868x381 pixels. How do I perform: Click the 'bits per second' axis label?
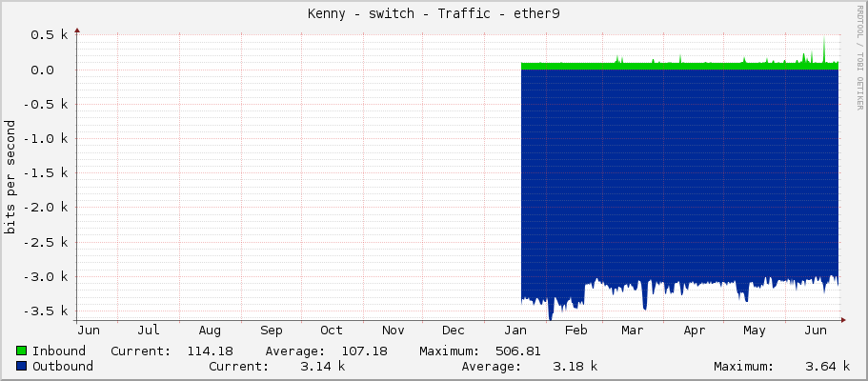click(x=10, y=176)
